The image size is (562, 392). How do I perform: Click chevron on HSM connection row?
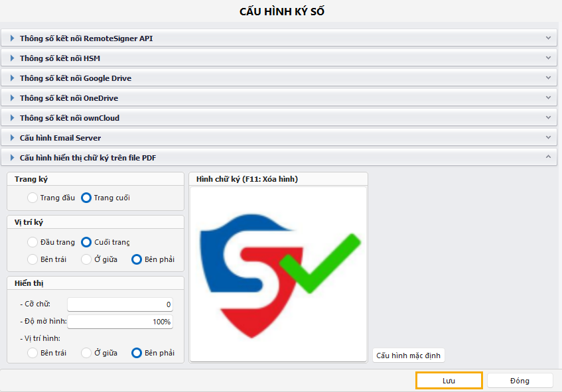(x=548, y=58)
